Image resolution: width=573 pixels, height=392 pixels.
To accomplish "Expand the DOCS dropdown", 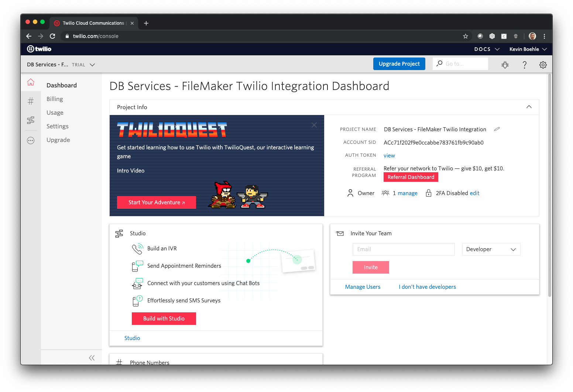I will (487, 49).
